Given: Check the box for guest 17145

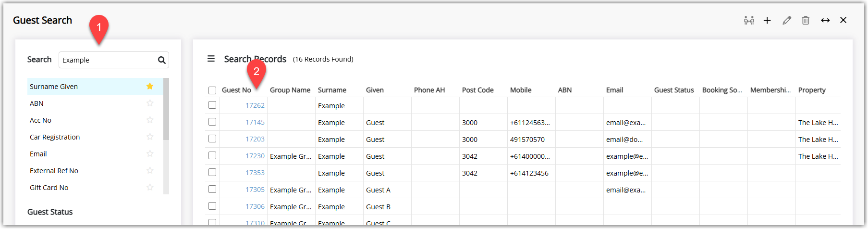Looking at the screenshot, I should pos(212,122).
